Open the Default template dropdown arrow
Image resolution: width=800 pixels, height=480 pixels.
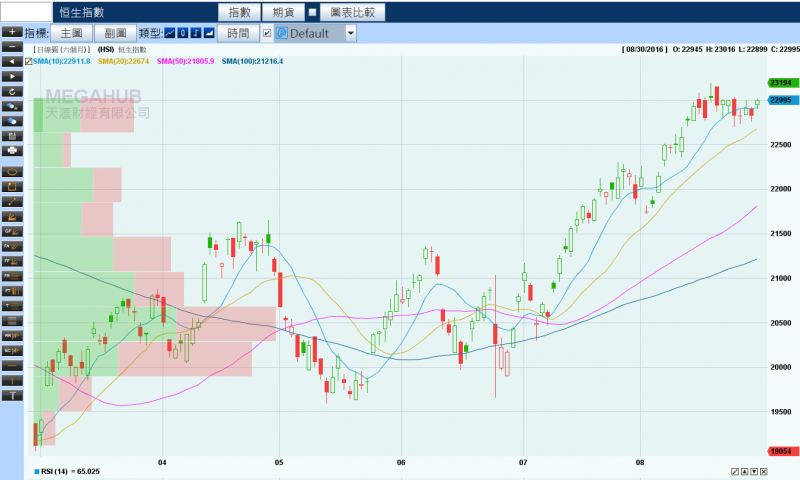tap(350, 33)
